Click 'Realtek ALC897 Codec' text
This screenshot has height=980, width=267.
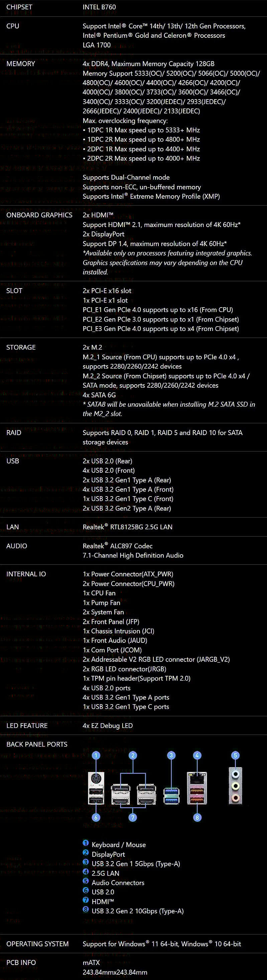[x=118, y=546]
